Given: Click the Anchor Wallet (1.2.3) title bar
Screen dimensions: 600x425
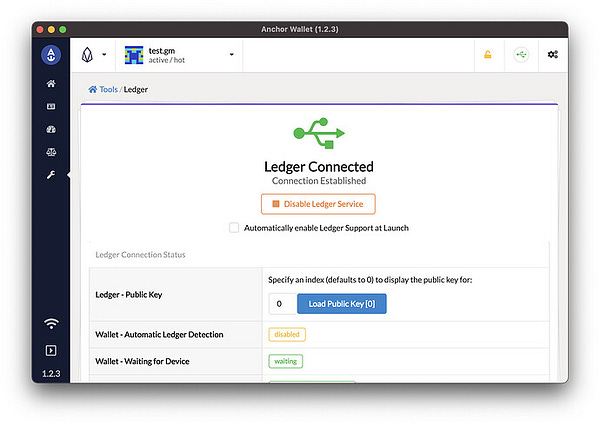Looking at the screenshot, I should (300, 29).
